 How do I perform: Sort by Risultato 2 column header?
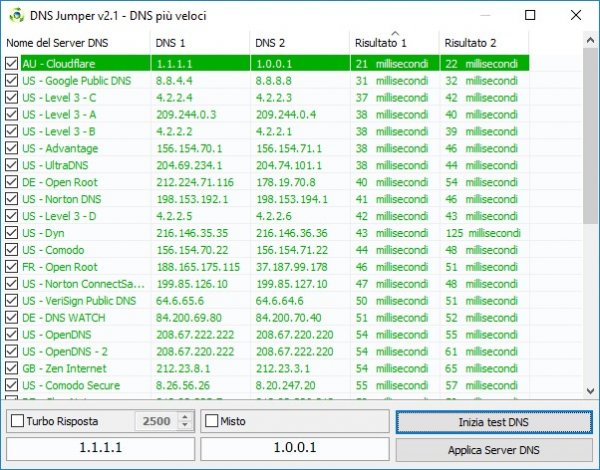(484, 43)
